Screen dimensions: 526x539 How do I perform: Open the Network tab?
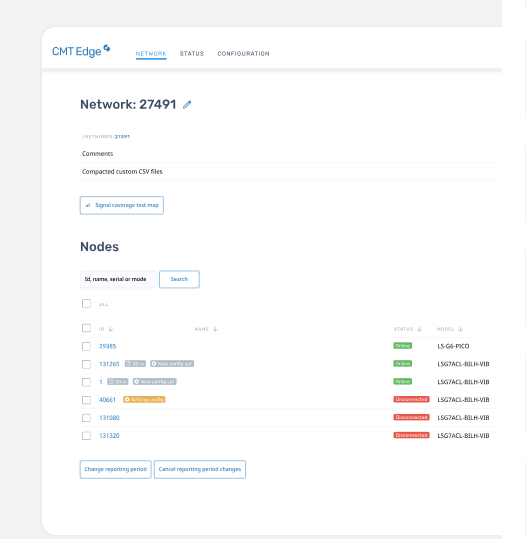151,54
